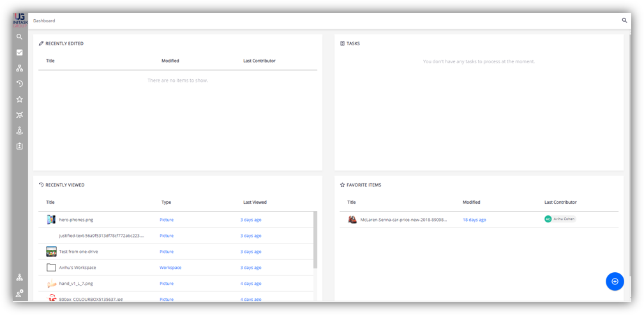Open the hierarchy browser icon in sidebar
This screenshot has height=315, width=644.
click(x=20, y=68)
